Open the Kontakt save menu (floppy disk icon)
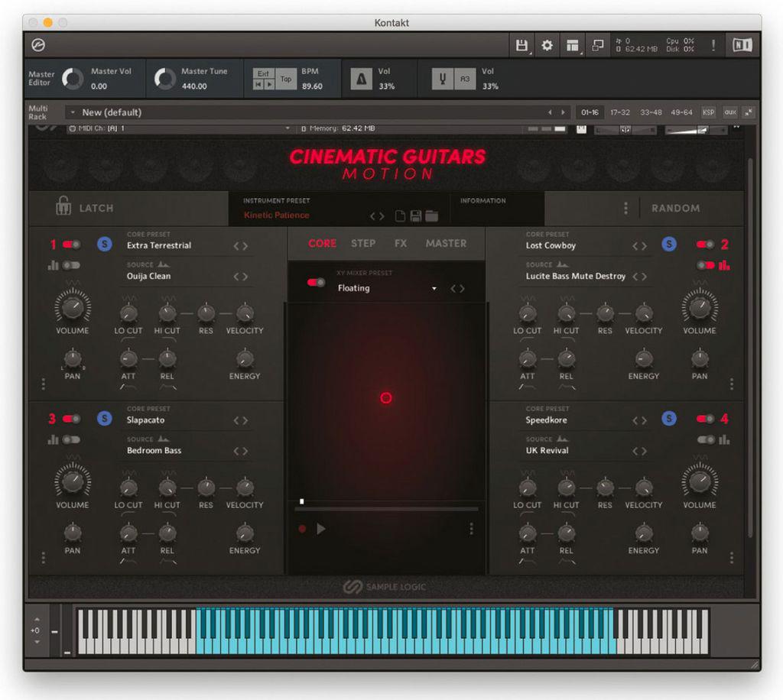The width and height of the screenshot is (783, 700). pyautogui.click(x=521, y=45)
